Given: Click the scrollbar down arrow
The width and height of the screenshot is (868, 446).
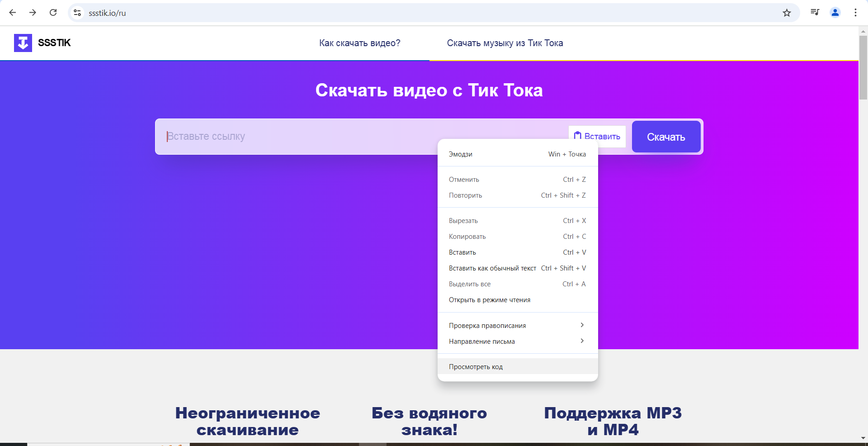Looking at the screenshot, I should pos(863,438).
